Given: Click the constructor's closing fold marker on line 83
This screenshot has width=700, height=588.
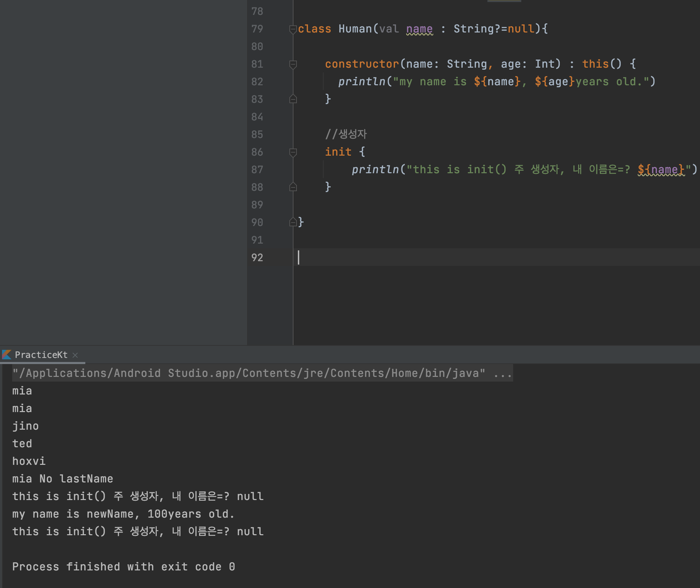Looking at the screenshot, I should 293,99.
